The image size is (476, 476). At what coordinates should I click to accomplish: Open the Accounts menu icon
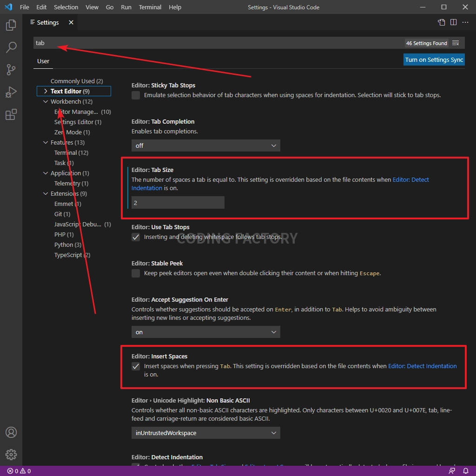[x=11, y=432]
